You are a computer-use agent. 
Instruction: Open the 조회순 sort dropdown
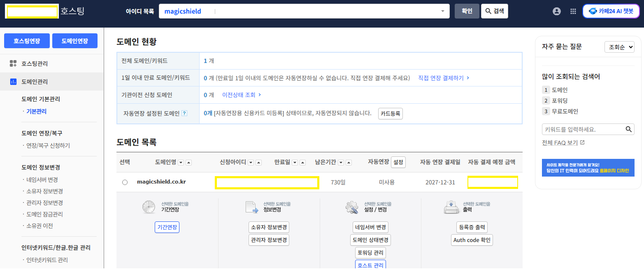619,47
